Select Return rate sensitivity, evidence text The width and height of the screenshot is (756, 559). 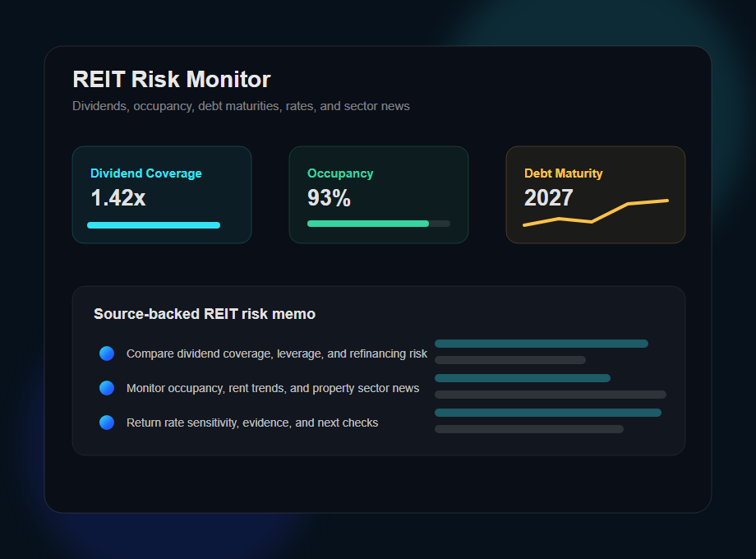point(252,423)
